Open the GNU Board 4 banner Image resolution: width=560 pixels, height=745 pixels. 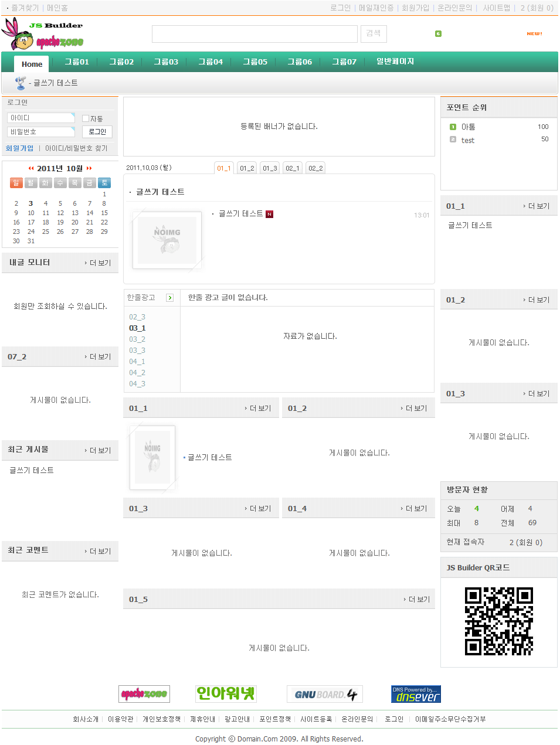(x=324, y=694)
